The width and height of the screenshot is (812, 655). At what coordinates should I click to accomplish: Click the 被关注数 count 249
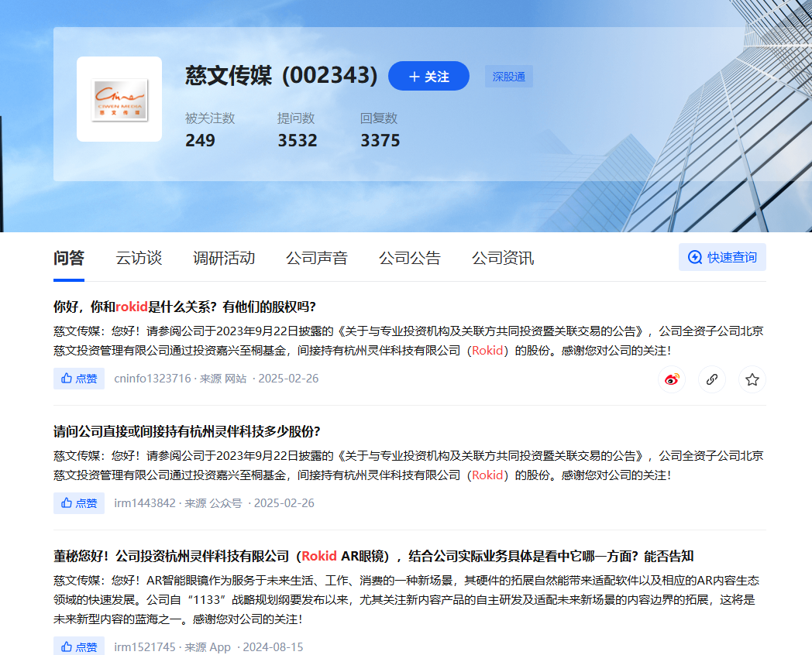200,140
